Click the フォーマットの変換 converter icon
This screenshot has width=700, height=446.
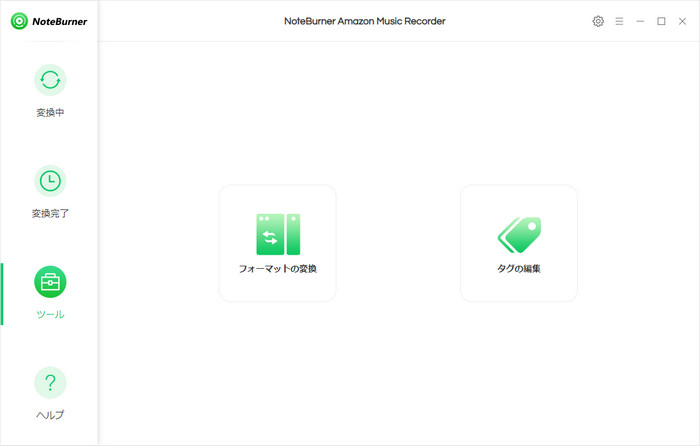[x=278, y=234]
